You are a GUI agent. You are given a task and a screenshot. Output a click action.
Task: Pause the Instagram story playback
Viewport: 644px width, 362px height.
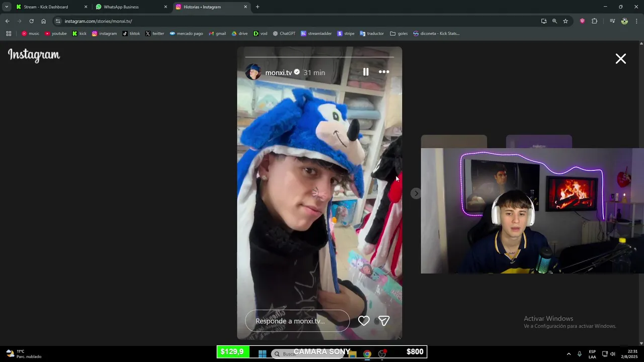point(366,72)
